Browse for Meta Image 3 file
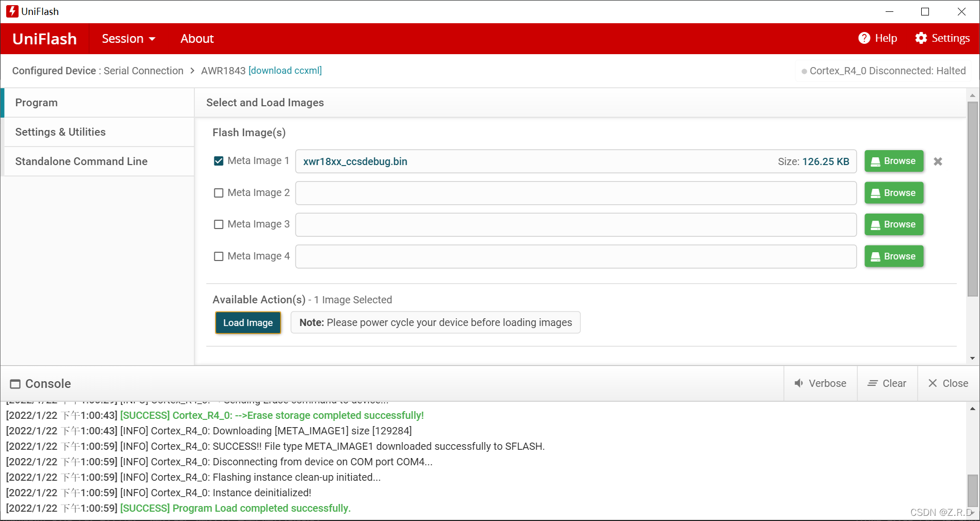This screenshot has width=980, height=521. click(894, 224)
